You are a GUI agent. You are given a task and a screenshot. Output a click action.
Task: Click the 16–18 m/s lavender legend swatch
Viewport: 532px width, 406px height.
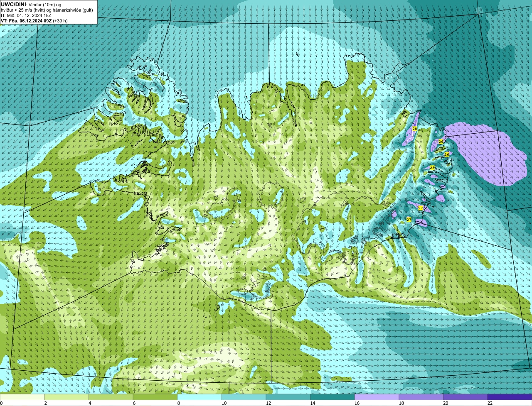[377, 397]
